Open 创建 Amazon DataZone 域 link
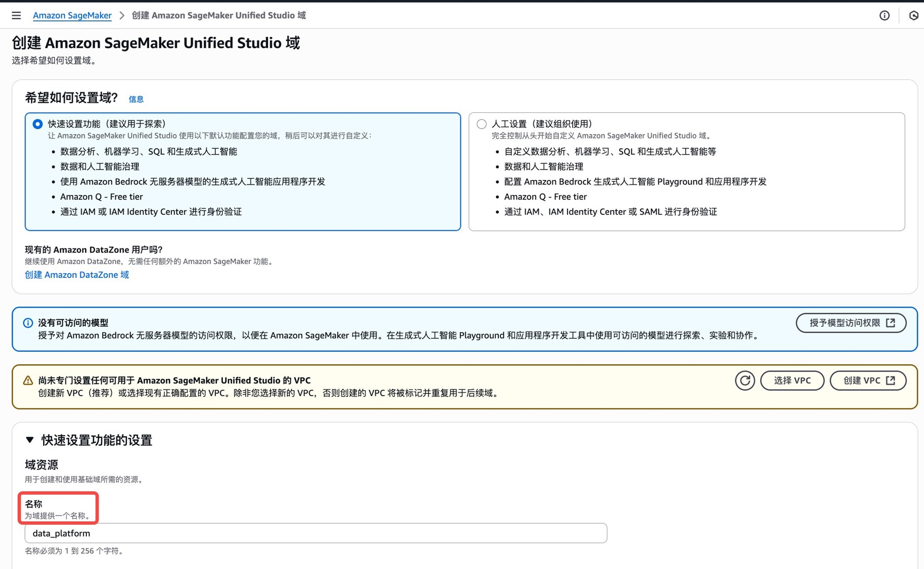Image resolution: width=924 pixels, height=569 pixels. click(77, 275)
